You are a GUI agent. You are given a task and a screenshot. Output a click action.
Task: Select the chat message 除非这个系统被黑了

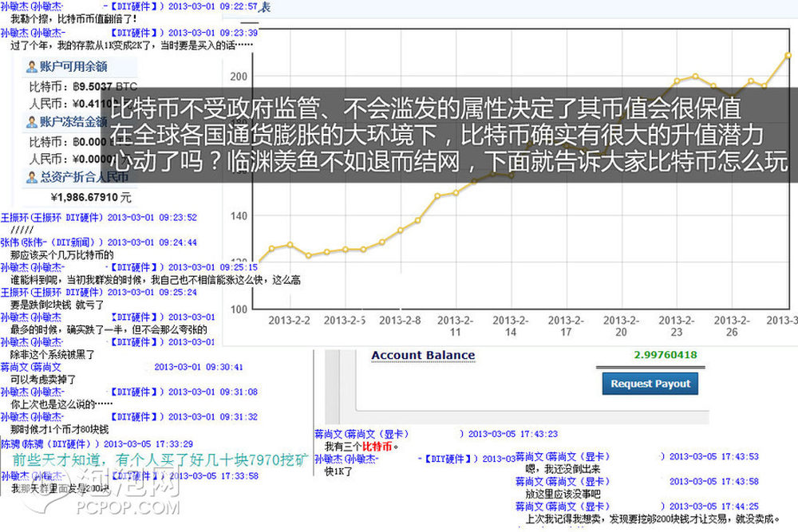point(53,354)
